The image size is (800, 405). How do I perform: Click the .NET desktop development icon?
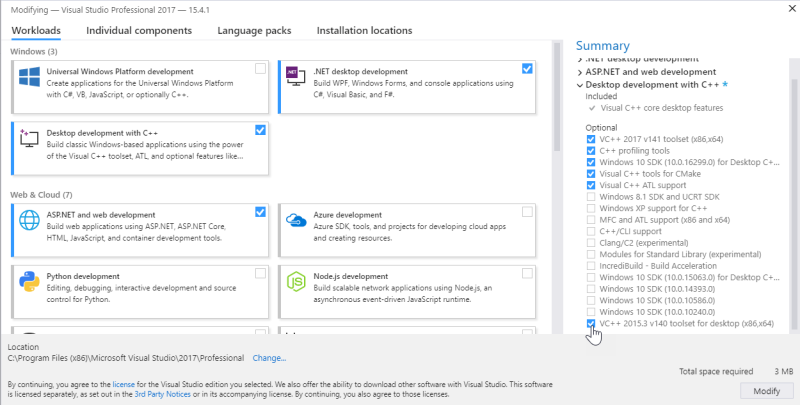click(x=296, y=77)
